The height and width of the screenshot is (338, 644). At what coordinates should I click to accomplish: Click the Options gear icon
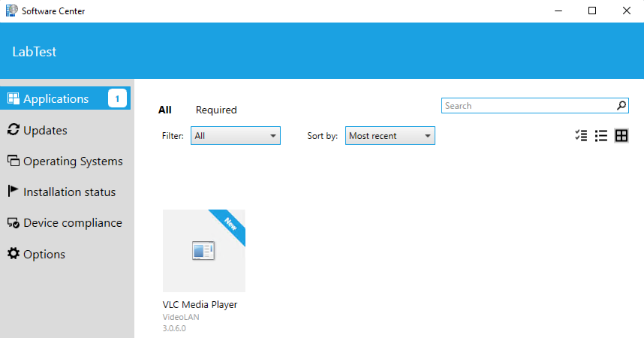(14, 253)
